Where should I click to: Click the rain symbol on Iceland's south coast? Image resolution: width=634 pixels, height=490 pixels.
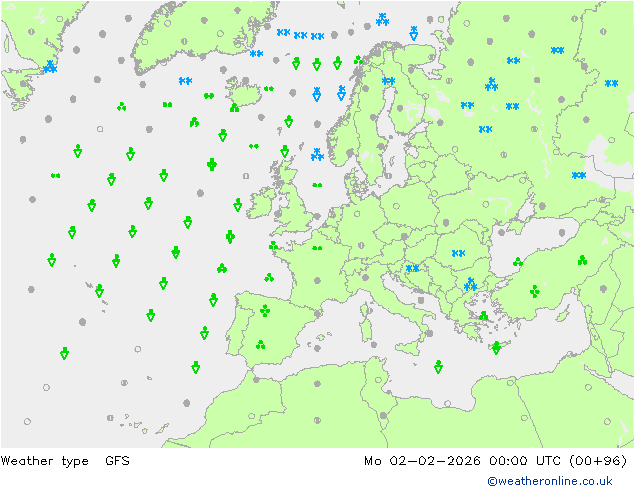pyautogui.click(x=235, y=108)
